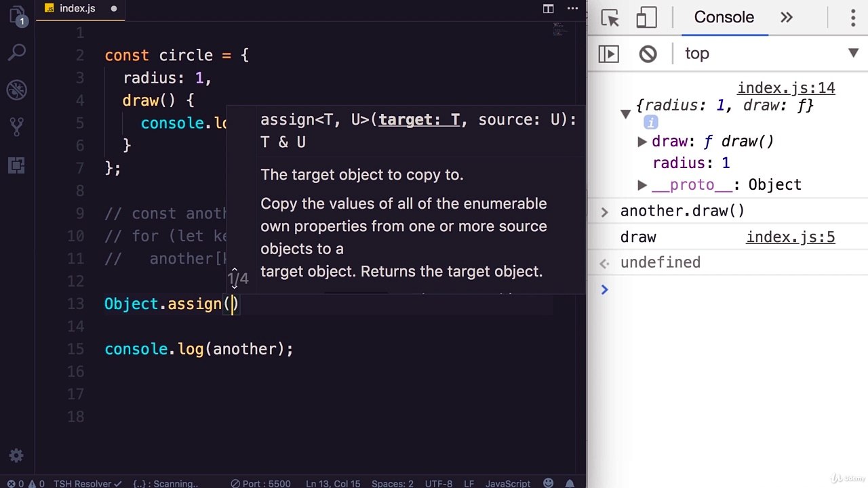Open DevTools customize menu (three dots)
This screenshot has width=868, height=488.
point(853,18)
